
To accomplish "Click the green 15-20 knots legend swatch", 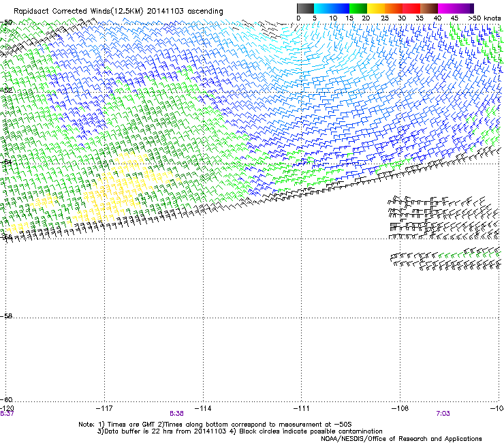I will pyautogui.click(x=358, y=8).
